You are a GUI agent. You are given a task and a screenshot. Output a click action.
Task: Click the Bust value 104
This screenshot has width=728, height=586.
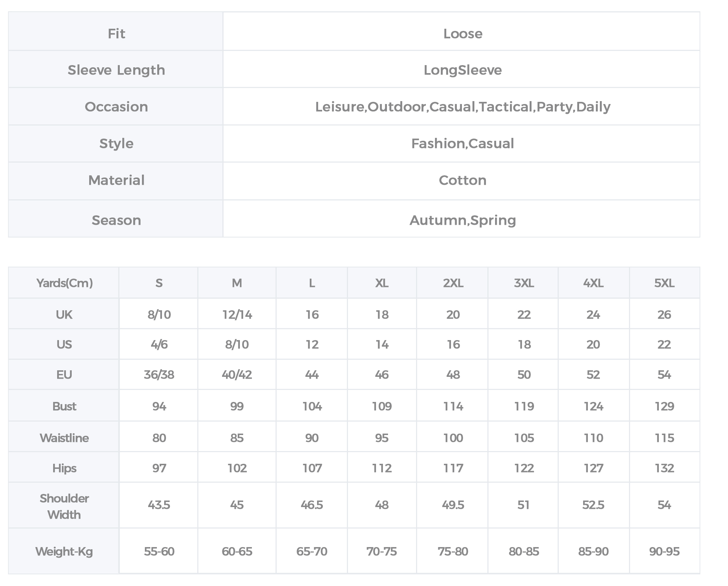point(312,406)
